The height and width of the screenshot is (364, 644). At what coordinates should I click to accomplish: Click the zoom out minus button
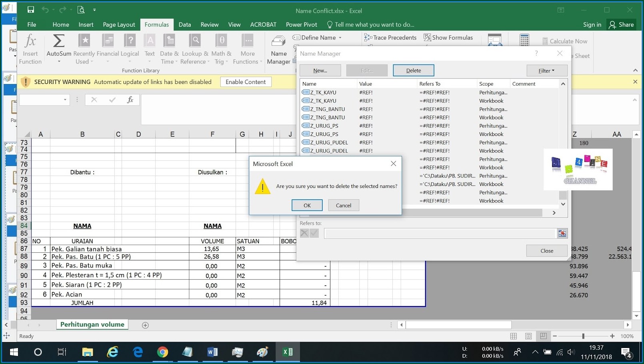pos(555,336)
